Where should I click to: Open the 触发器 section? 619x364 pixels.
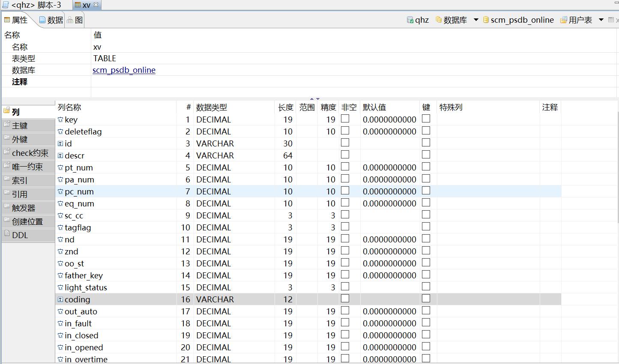28,208
